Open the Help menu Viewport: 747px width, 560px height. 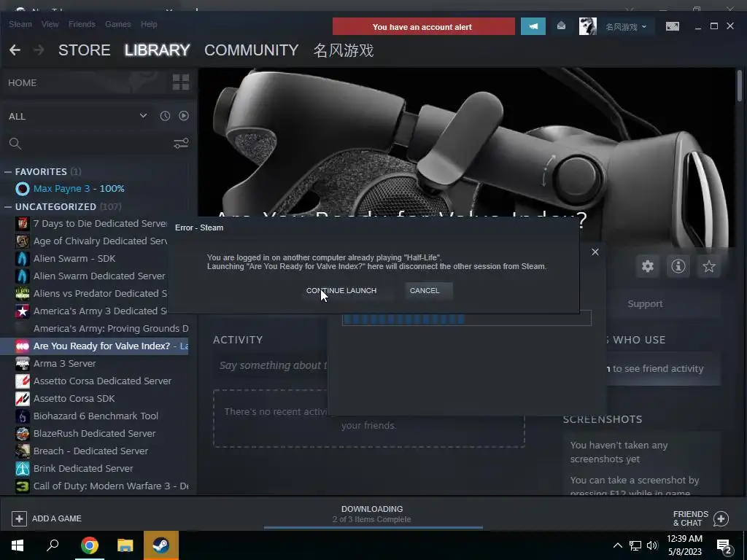point(149,24)
